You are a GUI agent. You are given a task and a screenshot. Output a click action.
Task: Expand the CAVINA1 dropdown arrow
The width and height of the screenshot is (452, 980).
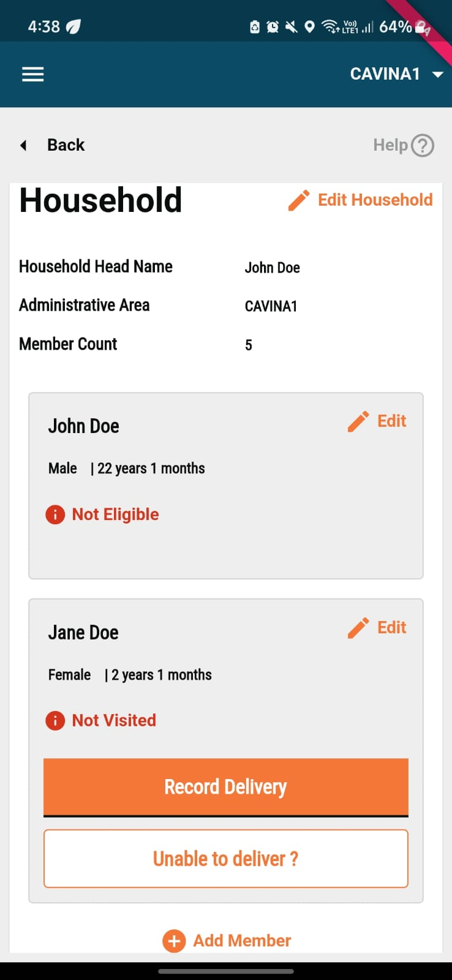point(437,75)
